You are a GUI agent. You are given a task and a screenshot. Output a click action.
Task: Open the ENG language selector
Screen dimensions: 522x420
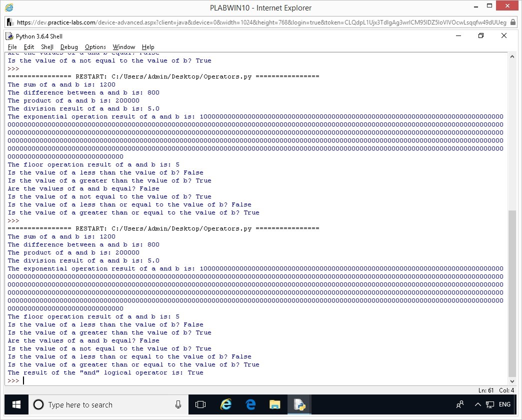[x=504, y=404]
